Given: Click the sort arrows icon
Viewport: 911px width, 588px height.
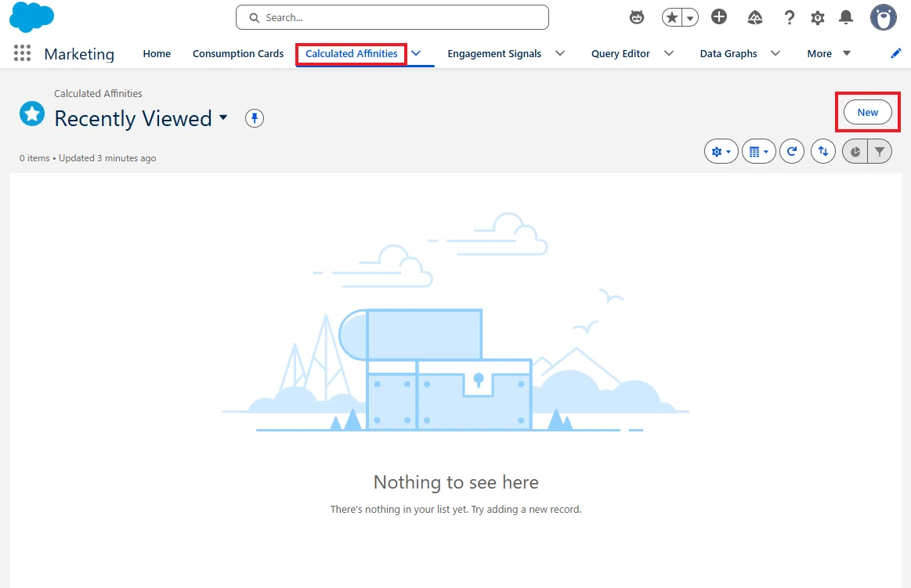Looking at the screenshot, I should coord(823,151).
